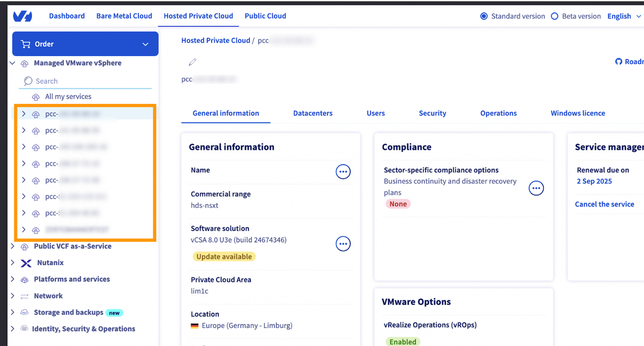
Task: Click the Hosted Private Cloud breadcrumb link
Action: [x=216, y=40]
